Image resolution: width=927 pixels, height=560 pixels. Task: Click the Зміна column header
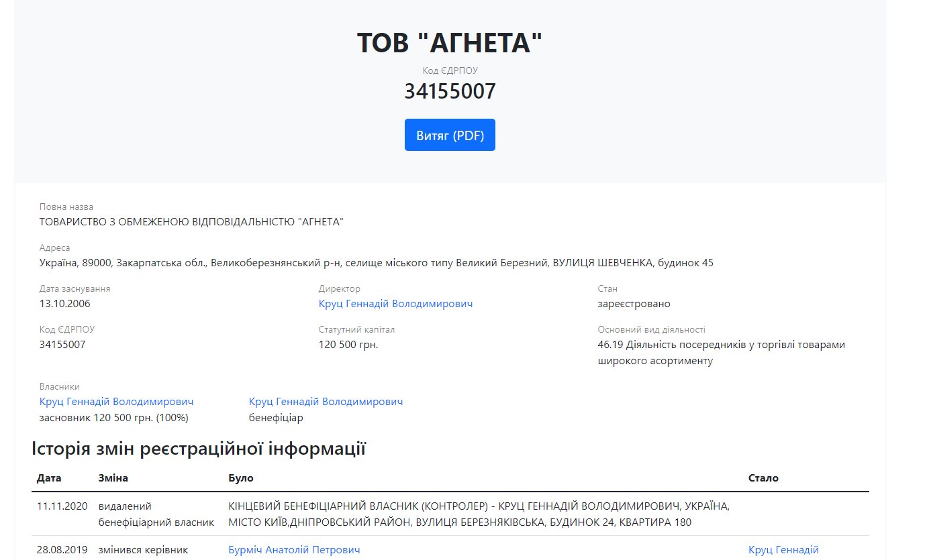point(113,478)
